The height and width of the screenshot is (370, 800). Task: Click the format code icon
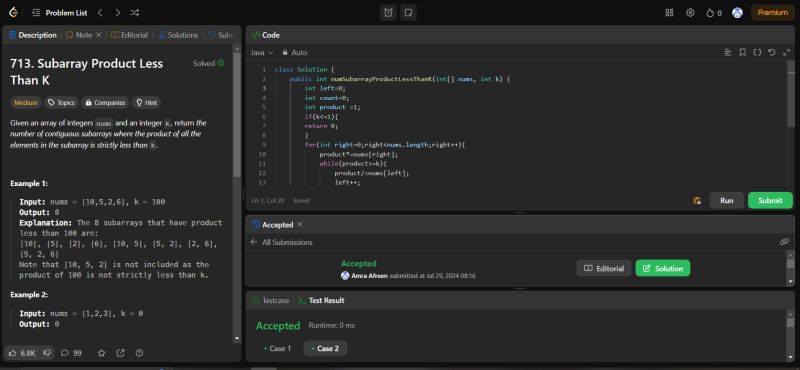728,53
